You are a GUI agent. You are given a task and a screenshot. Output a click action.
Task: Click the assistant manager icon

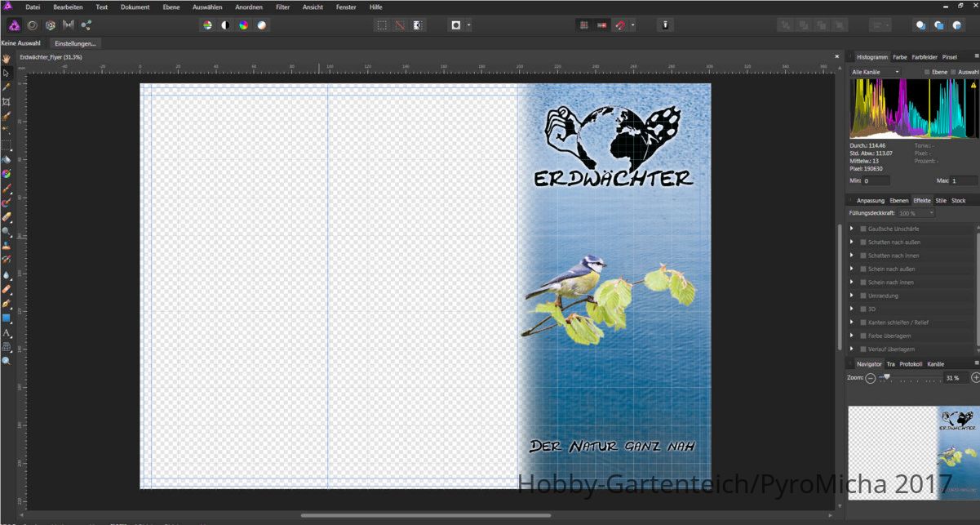(x=665, y=25)
